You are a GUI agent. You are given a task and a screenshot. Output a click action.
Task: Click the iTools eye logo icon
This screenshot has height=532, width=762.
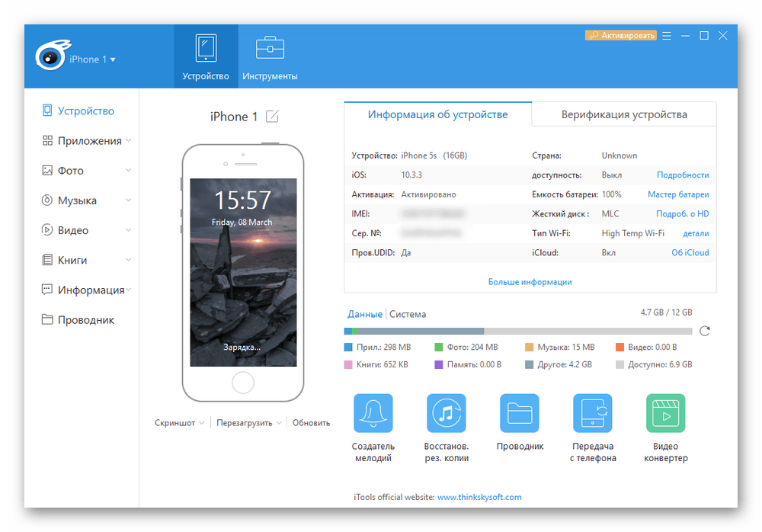pyautogui.click(x=52, y=56)
